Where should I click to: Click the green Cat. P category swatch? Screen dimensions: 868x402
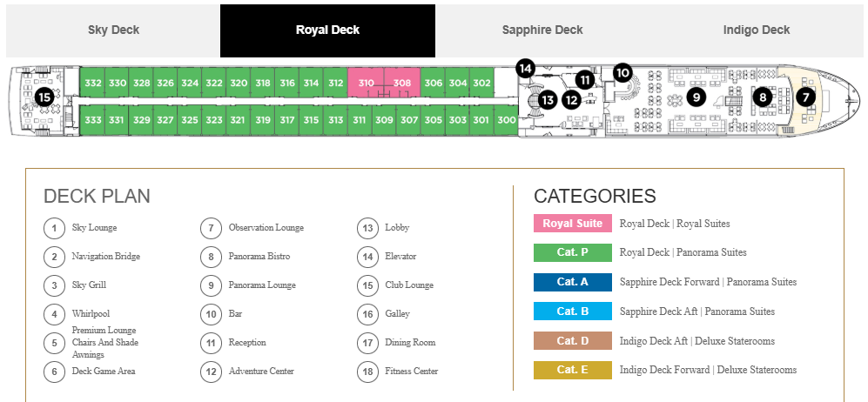(x=572, y=252)
